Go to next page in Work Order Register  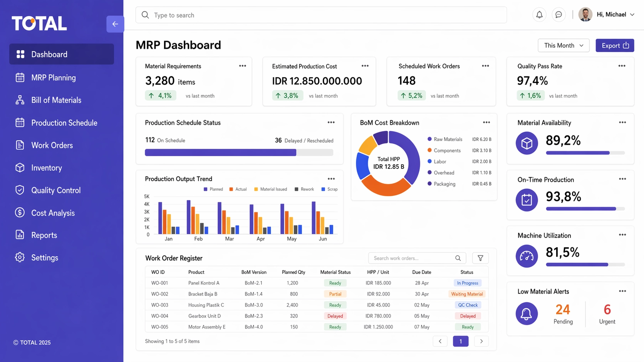click(481, 341)
